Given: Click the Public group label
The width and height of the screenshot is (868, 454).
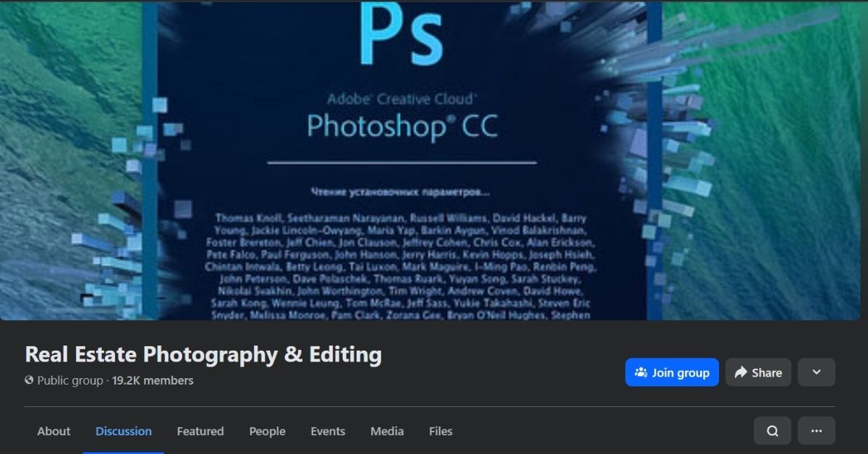Looking at the screenshot, I should tap(70, 380).
